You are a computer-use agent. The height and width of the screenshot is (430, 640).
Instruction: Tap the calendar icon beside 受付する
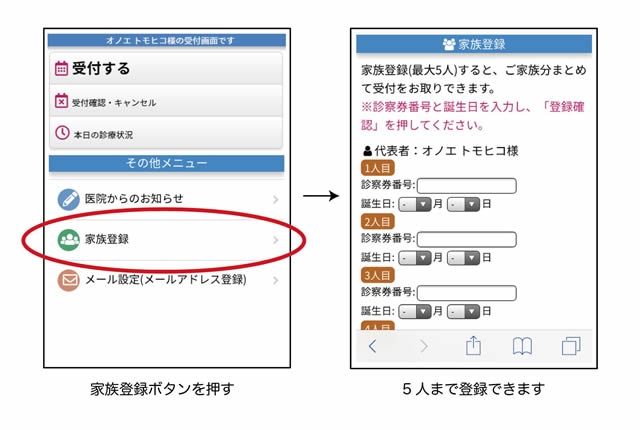[61, 68]
